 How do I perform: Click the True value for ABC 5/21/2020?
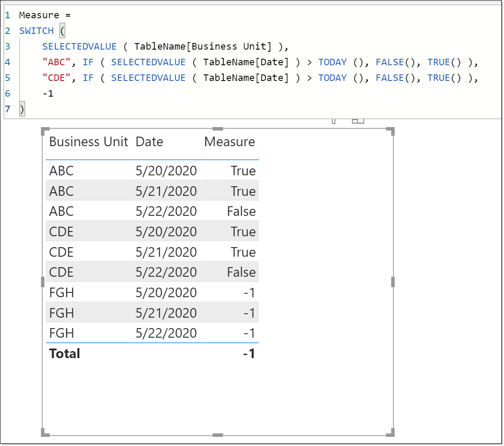(x=244, y=191)
